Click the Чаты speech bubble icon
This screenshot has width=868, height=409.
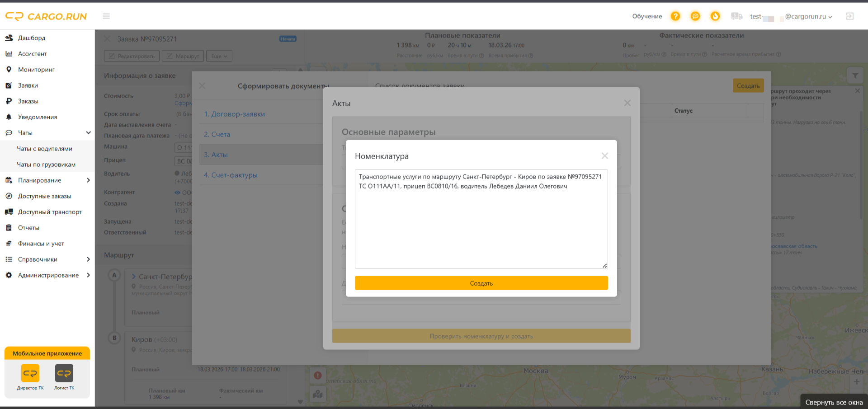coord(9,133)
